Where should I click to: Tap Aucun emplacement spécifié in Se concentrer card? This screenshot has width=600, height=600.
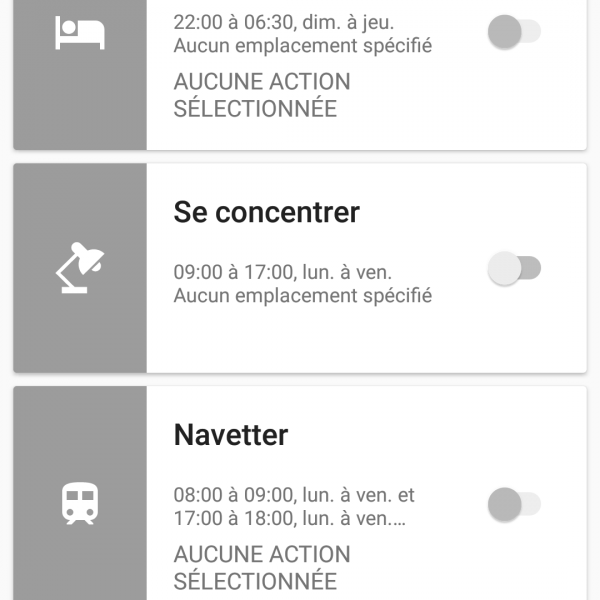coord(302,296)
